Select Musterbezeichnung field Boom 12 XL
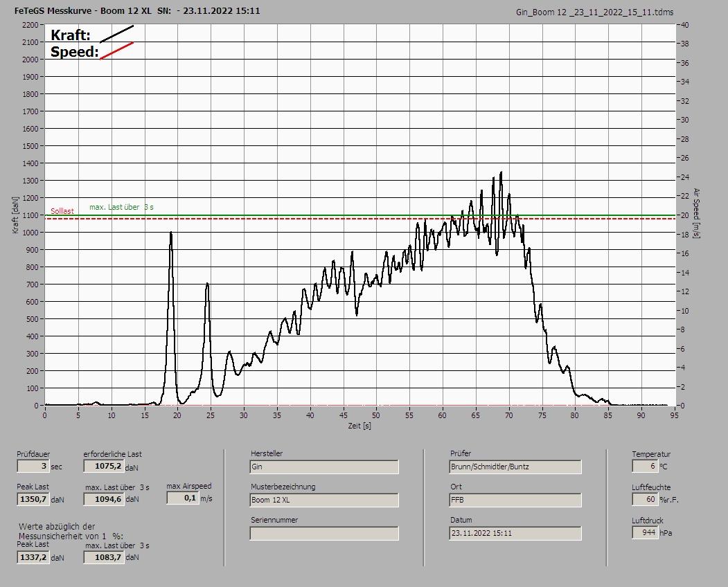This screenshot has width=728, height=587. [x=324, y=500]
